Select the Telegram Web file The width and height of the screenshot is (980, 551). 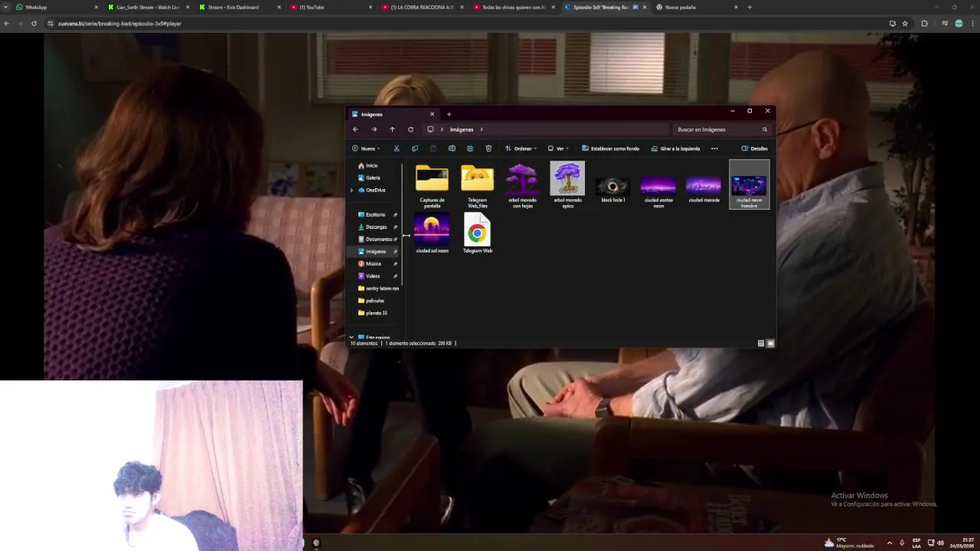click(x=477, y=233)
